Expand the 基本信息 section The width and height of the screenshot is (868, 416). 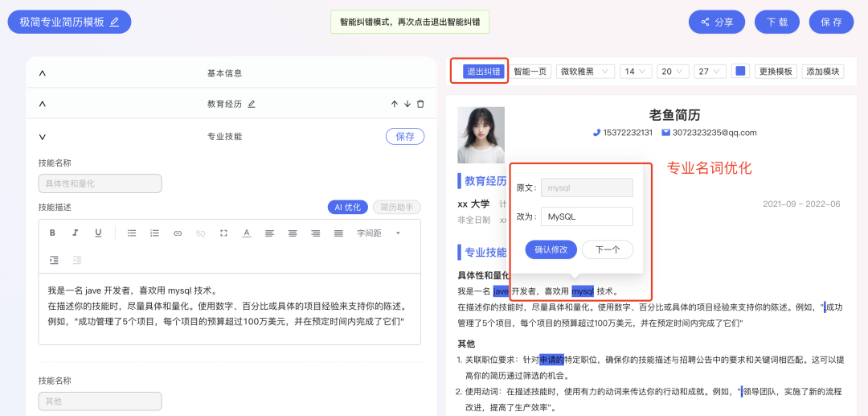[x=43, y=73]
